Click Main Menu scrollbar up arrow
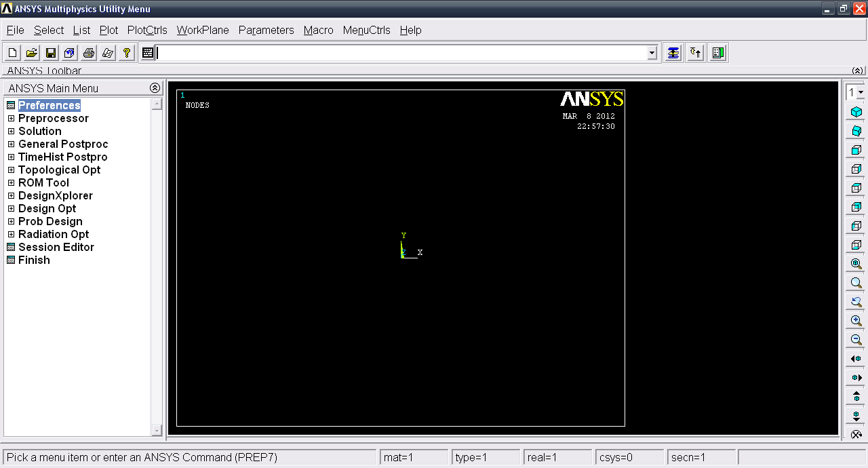868x468 pixels. pos(157,104)
